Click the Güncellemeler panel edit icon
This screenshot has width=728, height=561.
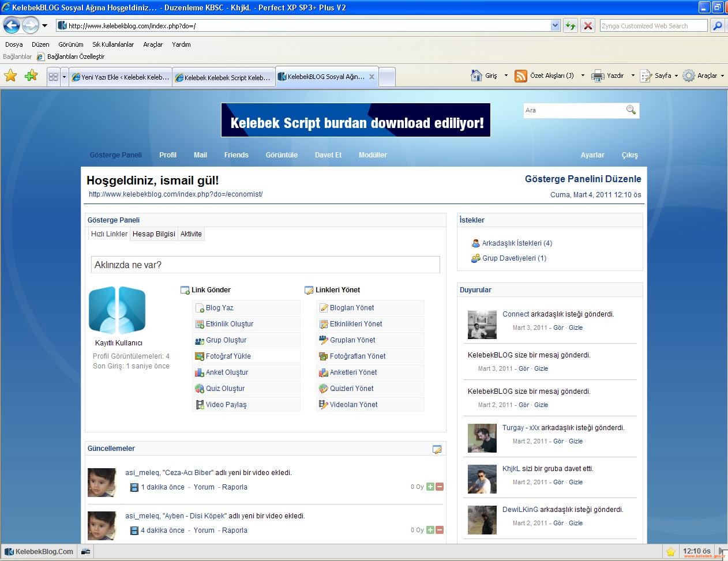coord(437,449)
